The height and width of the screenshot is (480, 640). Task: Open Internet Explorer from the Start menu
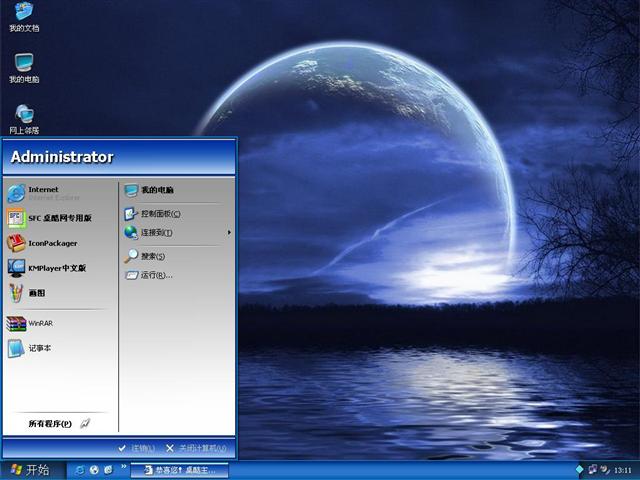45,193
